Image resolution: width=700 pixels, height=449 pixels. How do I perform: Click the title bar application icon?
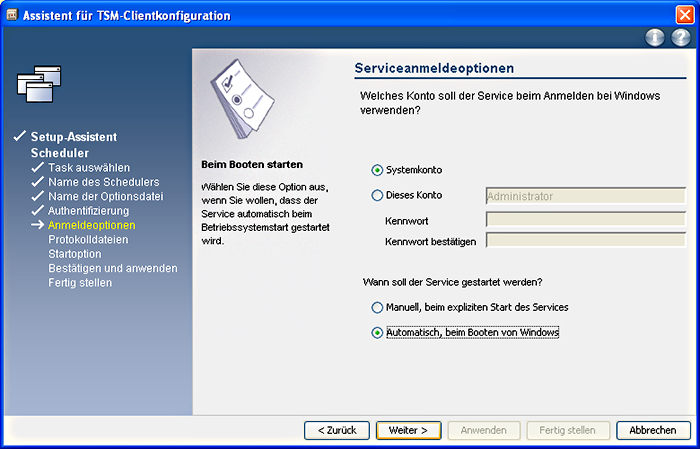coord(11,15)
